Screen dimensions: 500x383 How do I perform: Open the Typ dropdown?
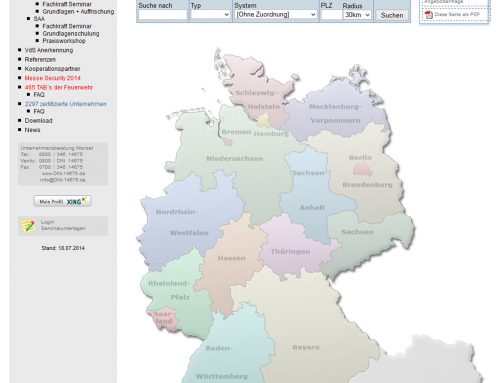[x=210, y=15]
